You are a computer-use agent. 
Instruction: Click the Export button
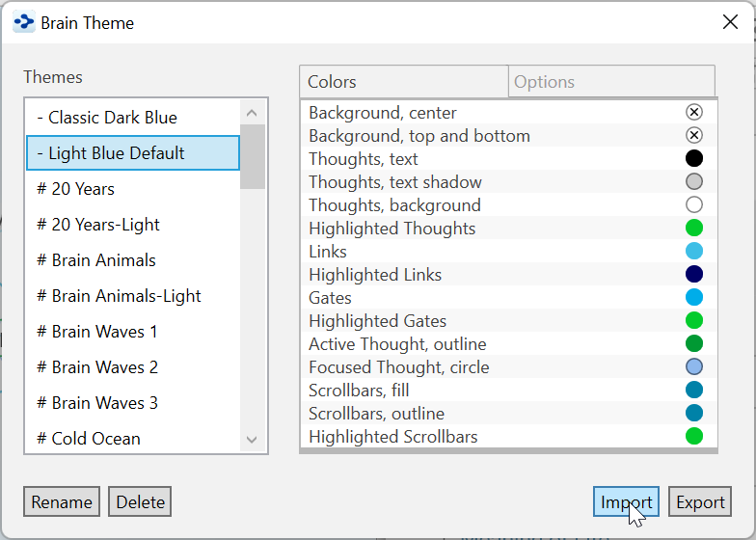(700, 502)
